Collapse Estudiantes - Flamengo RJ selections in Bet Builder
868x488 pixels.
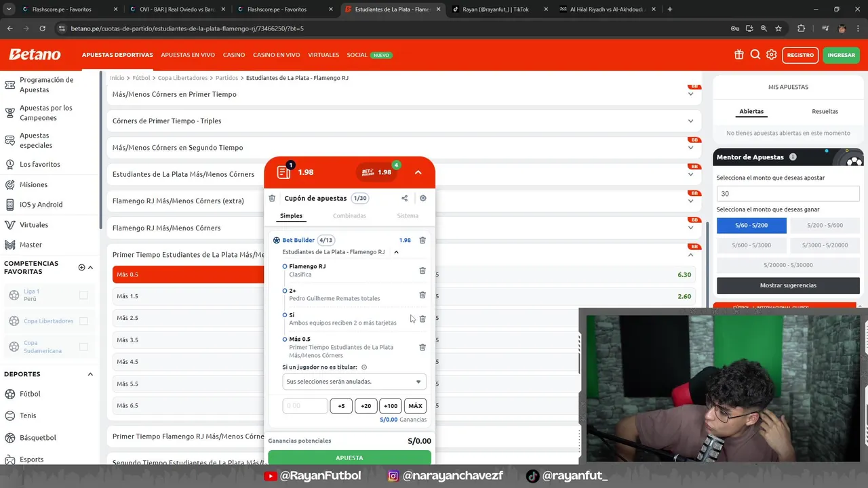(397, 252)
